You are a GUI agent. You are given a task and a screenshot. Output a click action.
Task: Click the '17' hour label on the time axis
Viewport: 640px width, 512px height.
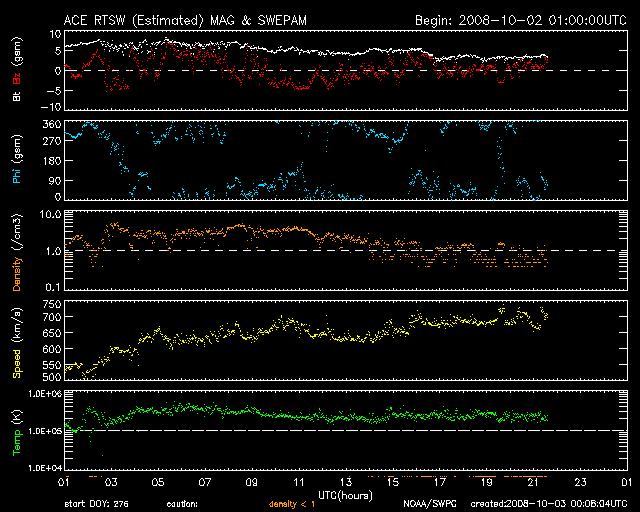tap(440, 482)
